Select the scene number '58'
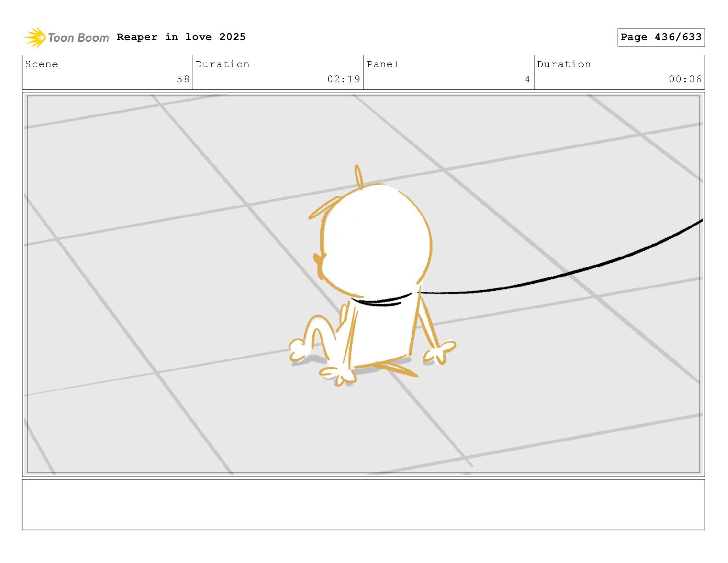This screenshot has width=728, height=563. coord(183,79)
